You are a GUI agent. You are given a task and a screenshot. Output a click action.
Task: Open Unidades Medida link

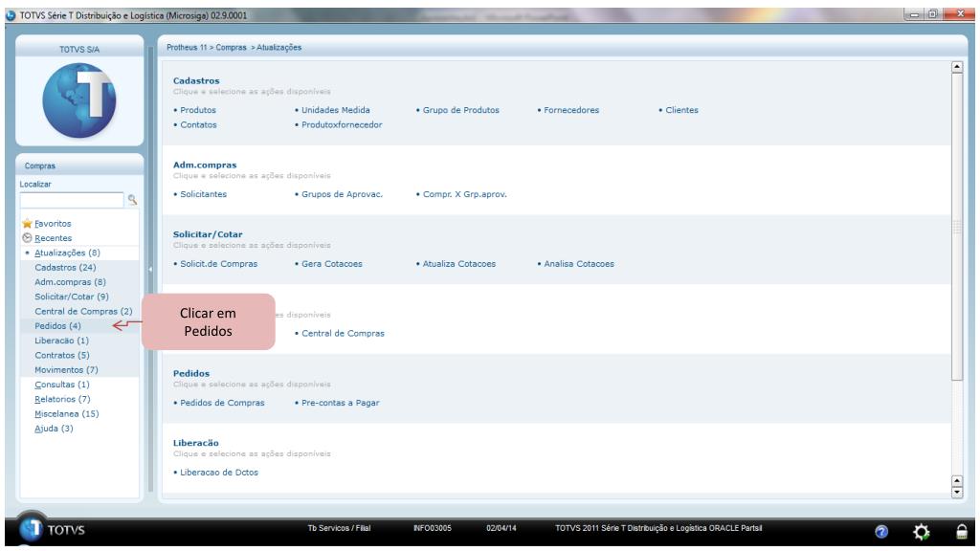pos(336,110)
